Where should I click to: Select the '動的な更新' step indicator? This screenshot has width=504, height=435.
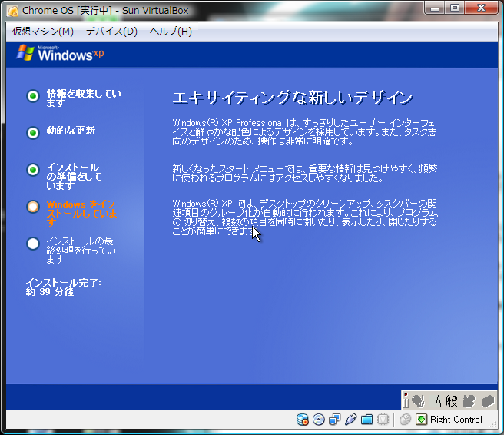click(x=33, y=132)
